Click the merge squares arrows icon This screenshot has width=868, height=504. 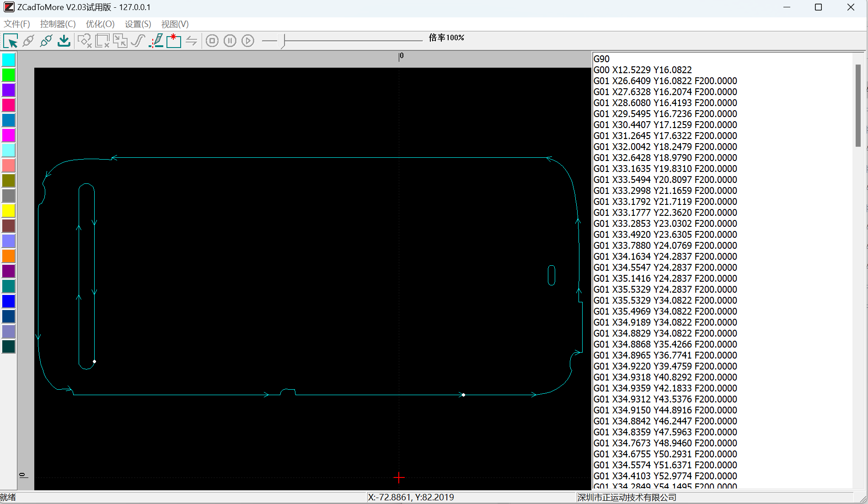tap(120, 41)
